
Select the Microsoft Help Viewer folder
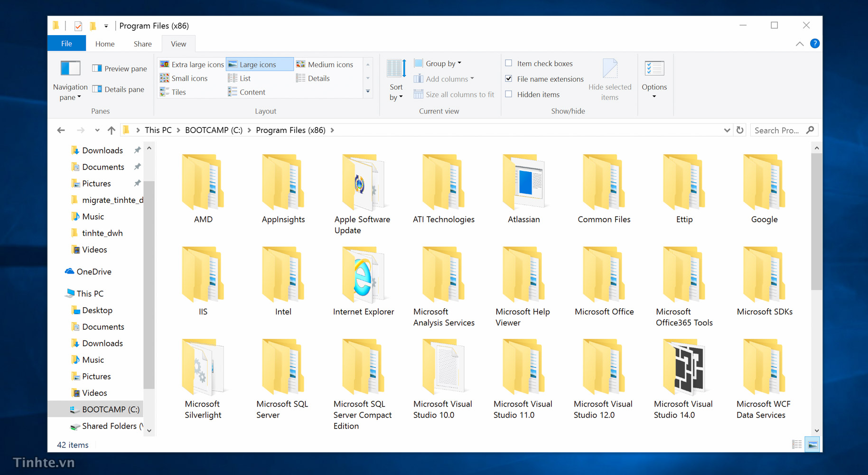click(523, 287)
